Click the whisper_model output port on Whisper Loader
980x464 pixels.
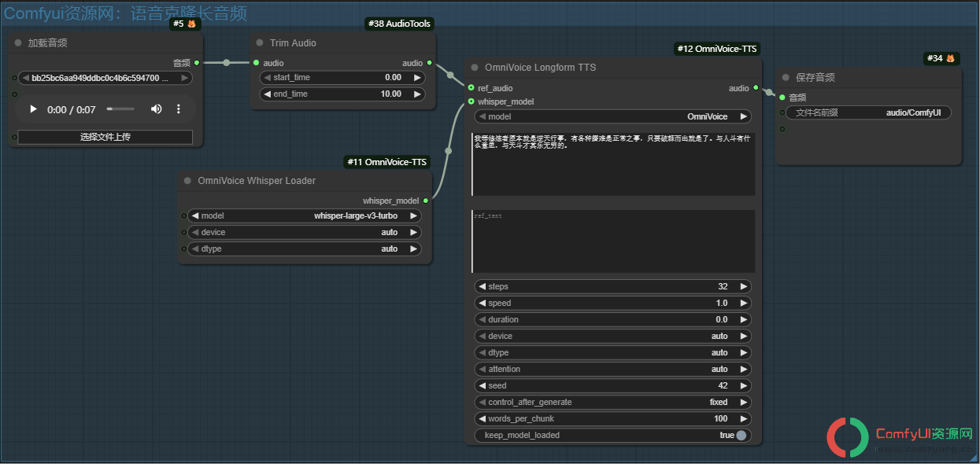[x=426, y=201]
